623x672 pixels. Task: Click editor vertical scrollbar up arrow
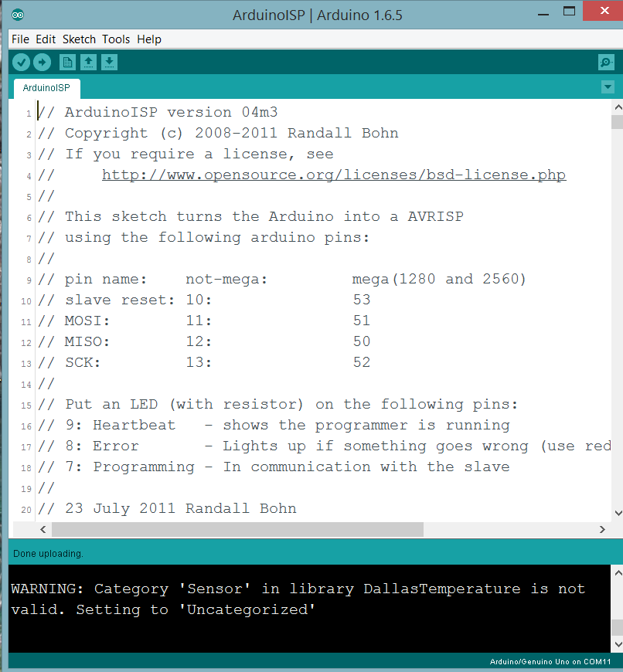click(x=618, y=107)
